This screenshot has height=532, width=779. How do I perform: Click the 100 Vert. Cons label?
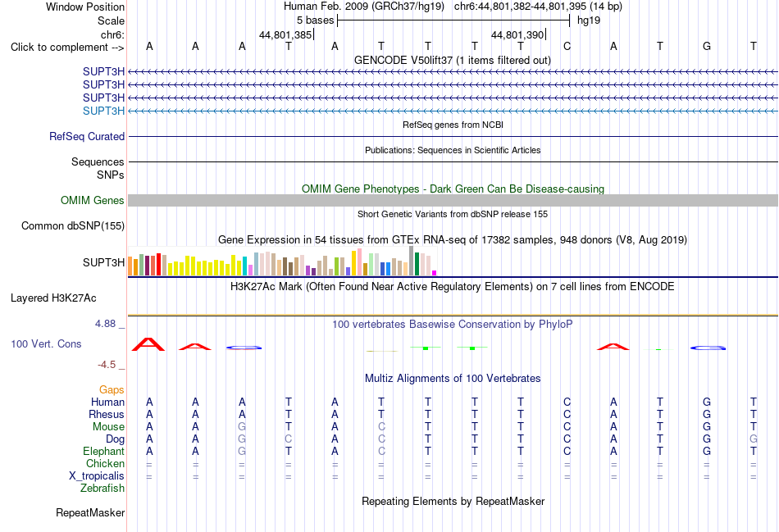46,343
